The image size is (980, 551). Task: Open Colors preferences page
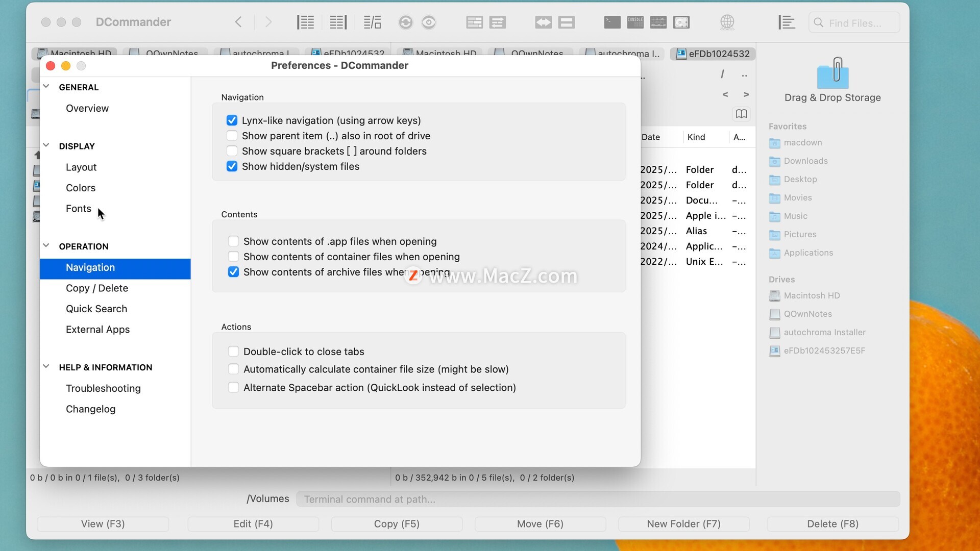pyautogui.click(x=81, y=188)
